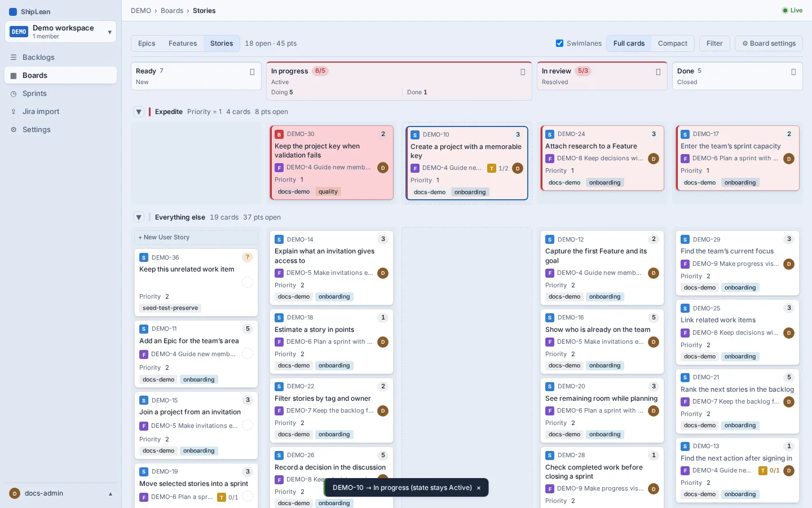Image resolution: width=812 pixels, height=508 pixels.
Task: Toggle the Swimlanes checkbox
Action: (x=559, y=43)
